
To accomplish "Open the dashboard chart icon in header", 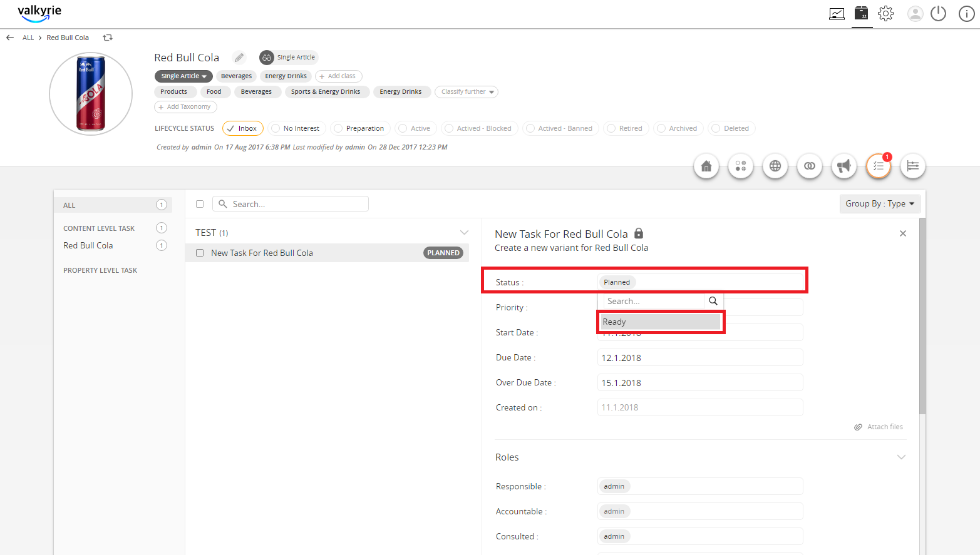I will click(837, 14).
